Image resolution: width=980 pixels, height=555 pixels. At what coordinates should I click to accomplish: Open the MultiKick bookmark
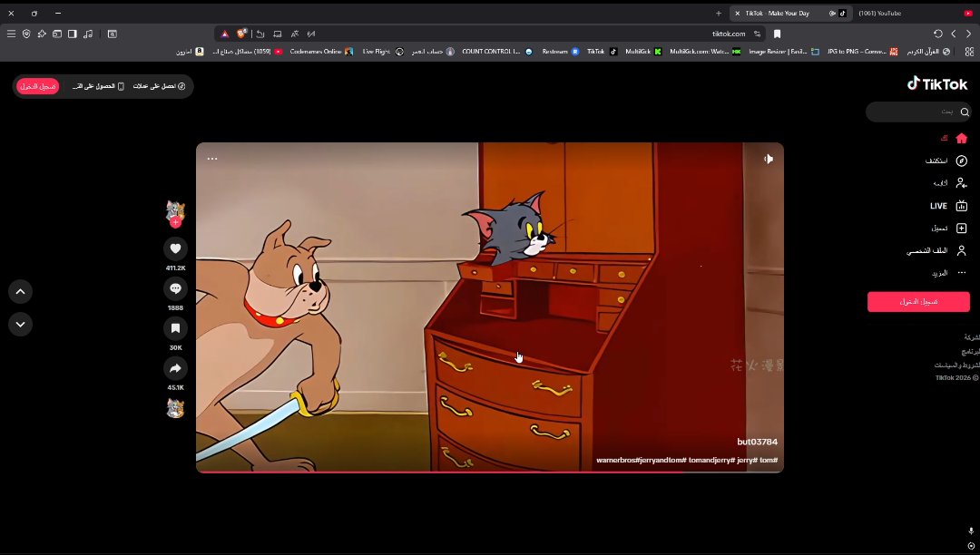(x=643, y=52)
